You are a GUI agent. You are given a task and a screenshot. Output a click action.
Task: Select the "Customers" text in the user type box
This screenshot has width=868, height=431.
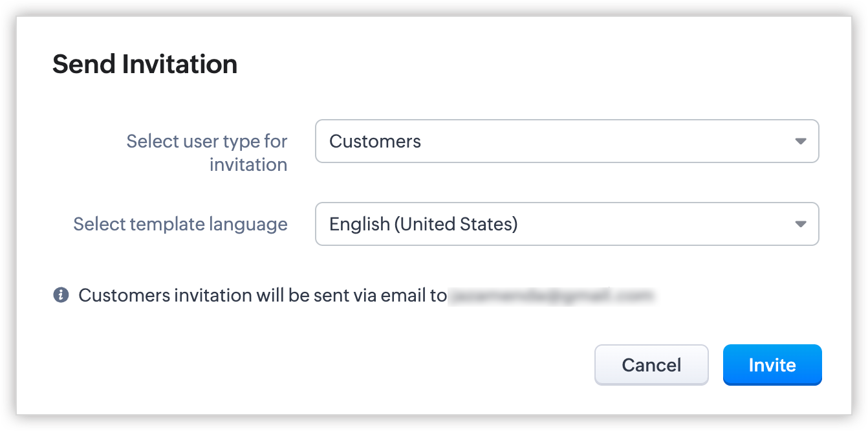pyautogui.click(x=375, y=141)
